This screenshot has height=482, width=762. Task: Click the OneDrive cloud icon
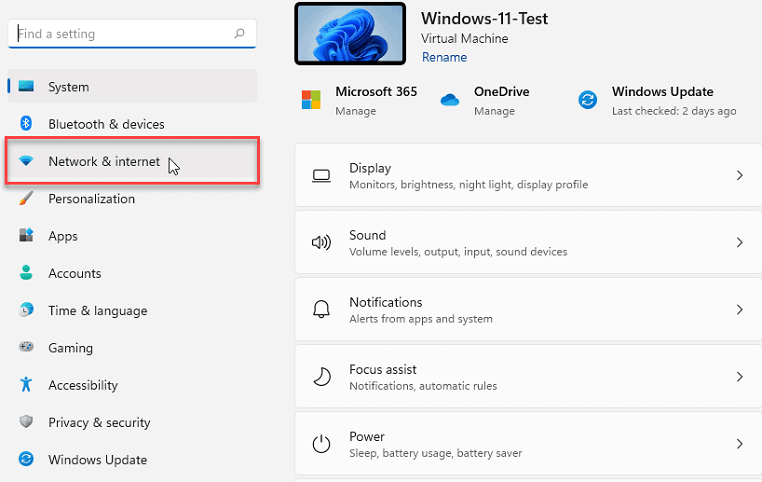450,100
